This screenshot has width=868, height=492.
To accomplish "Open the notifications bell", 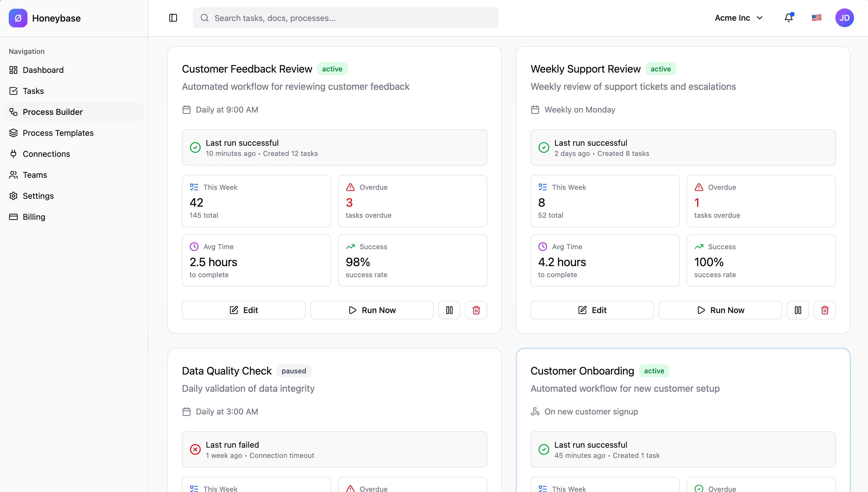I will pyautogui.click(x=789, y=17).
